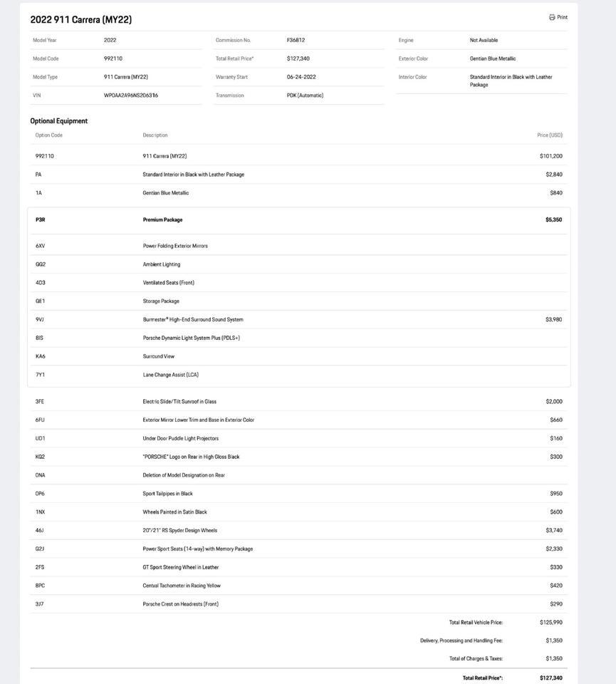Click the 2022 911 Carrera (MY22) heading
Image resolution: width=616 pixels, height=684 pixels.
coord(80,19)
